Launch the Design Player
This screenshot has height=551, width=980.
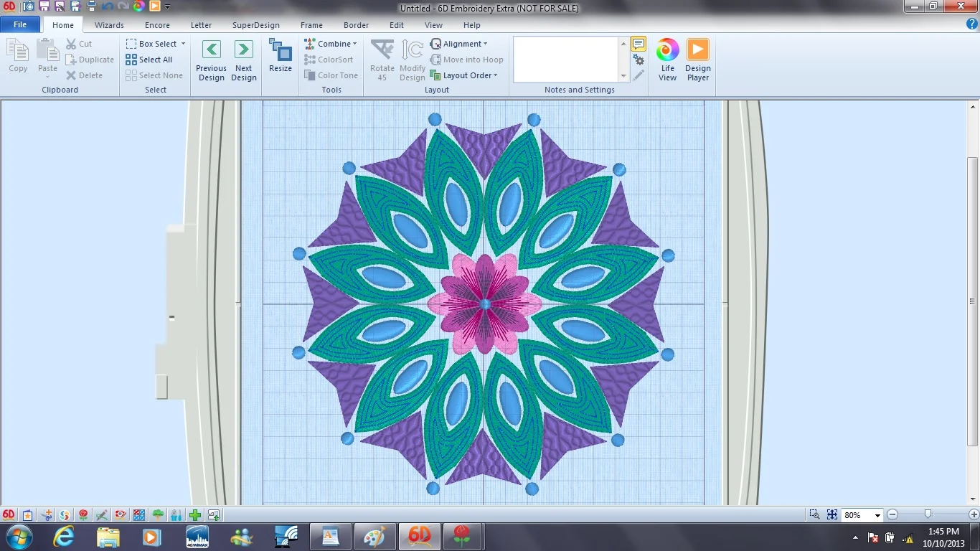pos(697,60)
